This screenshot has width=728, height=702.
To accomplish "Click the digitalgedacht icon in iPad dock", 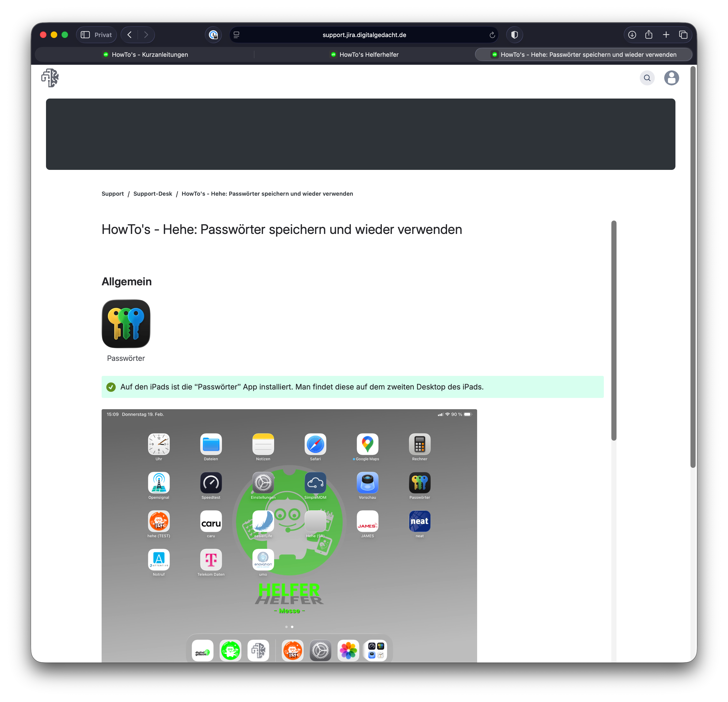I will (203, 651).
